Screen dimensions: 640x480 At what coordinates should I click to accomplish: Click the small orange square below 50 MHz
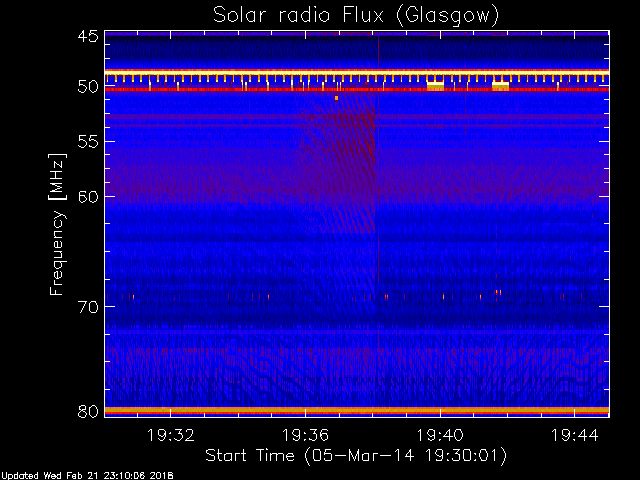coord(336,98)
